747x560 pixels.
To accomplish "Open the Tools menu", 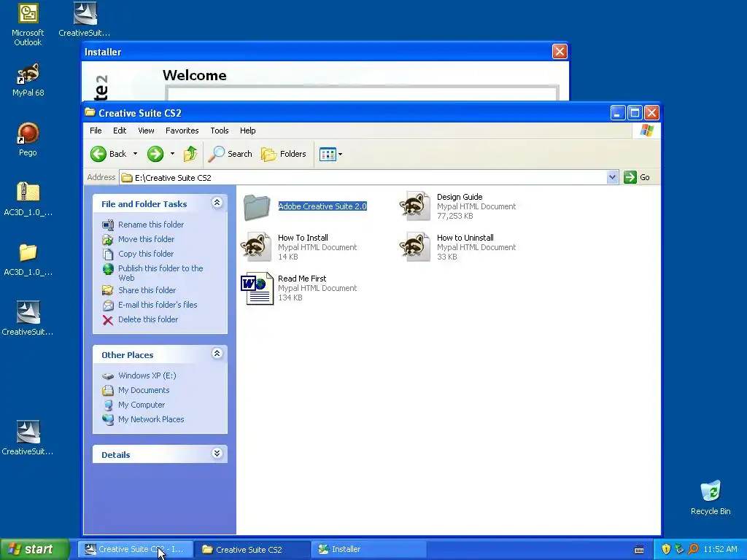I will click(x=220, y=131).
